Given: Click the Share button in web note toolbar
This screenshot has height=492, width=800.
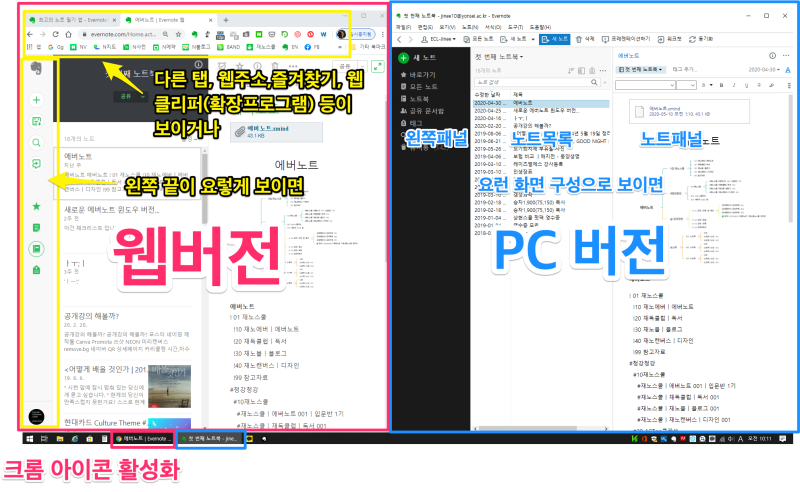Looking at the screenshot, I should 345,66.
